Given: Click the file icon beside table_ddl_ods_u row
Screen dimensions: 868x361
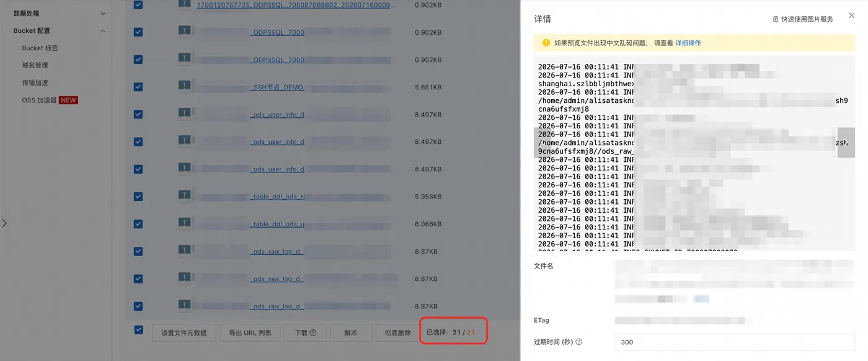Looking at the screenshot, I should (x=184, y=223).
